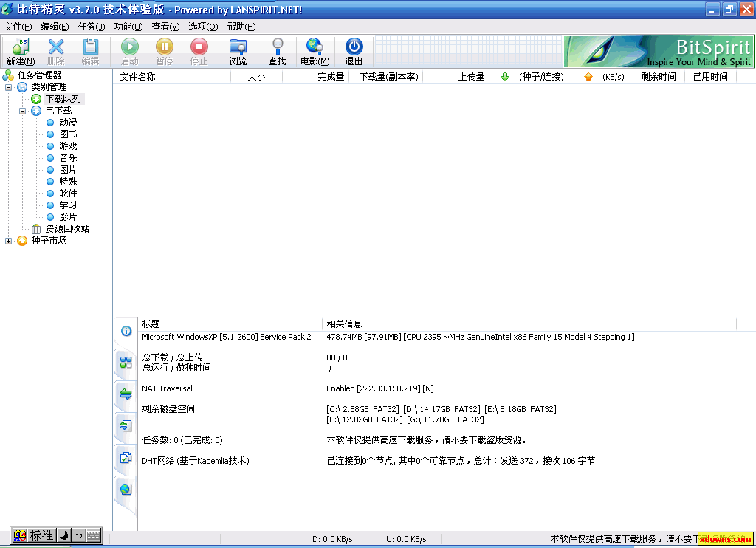Click the 标准 button on the IME bar
The height and width of the screenshot is (548, 756).
click(x=41, y=535)
